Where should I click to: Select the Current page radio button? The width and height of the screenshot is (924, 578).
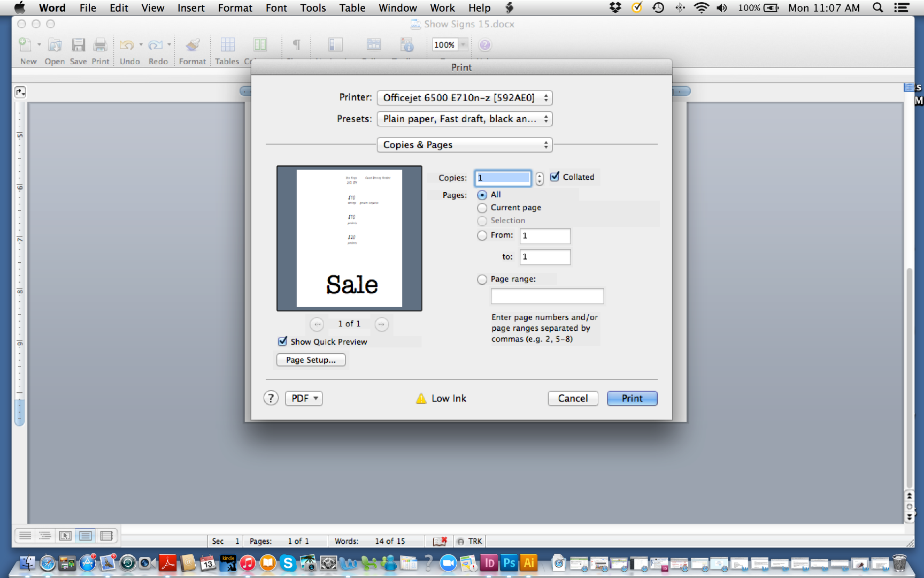pyautogui.click(x=482, y=208)
